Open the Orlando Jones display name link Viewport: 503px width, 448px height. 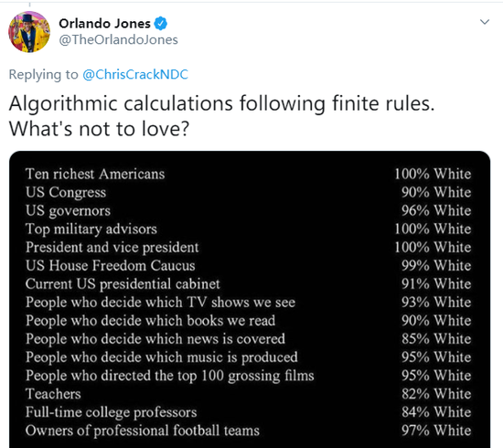(x=104, y=24)
